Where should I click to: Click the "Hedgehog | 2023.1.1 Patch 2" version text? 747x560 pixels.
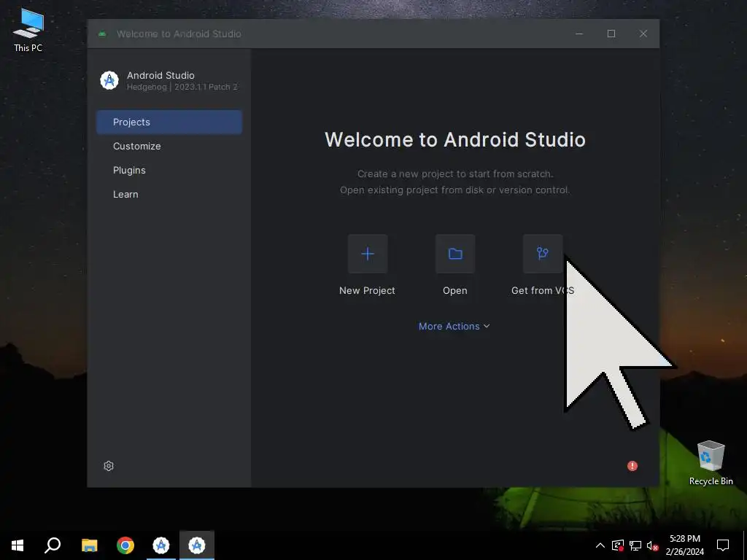tap(182, 87)
